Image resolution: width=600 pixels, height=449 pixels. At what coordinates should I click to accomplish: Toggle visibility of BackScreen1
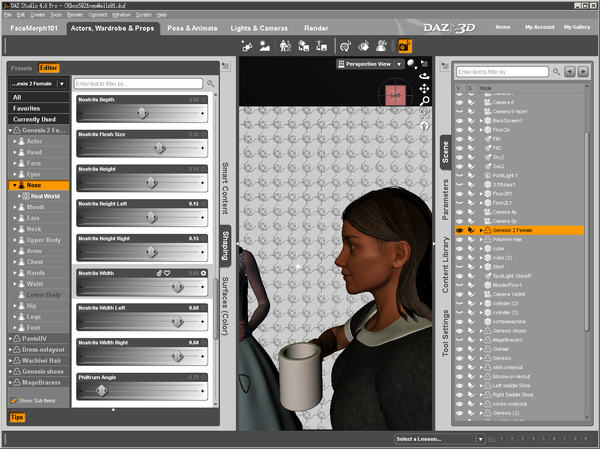460,121
